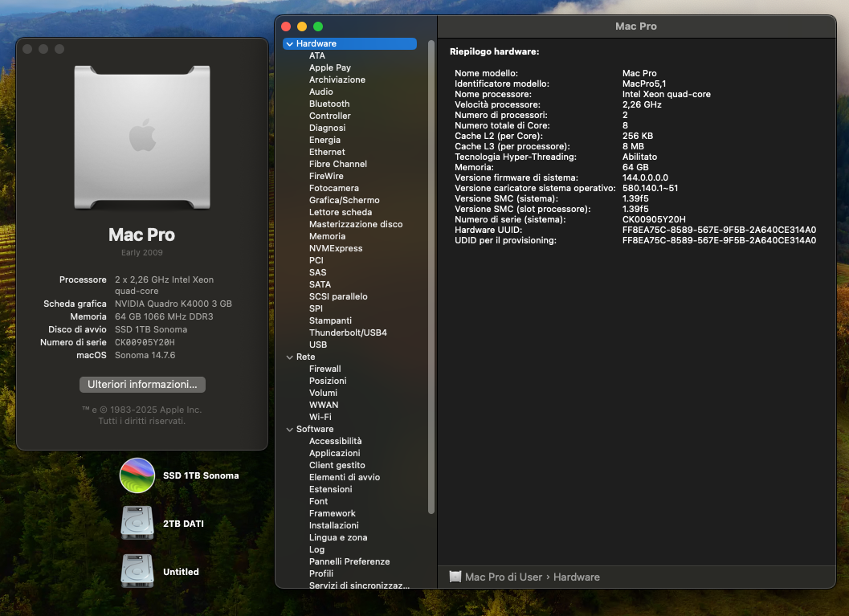Select Energia in the sidebar
This screenshot has width=849, height=616.
[x=324, y=141]
